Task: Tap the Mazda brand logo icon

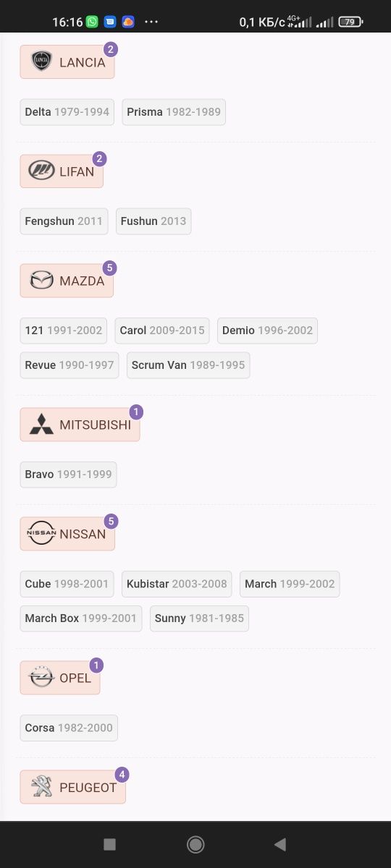Action: [x=41, y=280]
